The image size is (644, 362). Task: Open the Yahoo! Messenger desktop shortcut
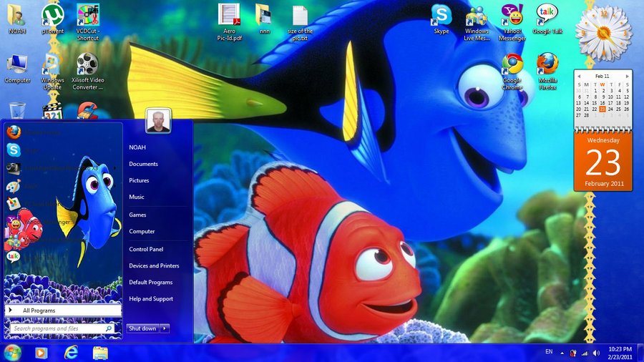512,16
